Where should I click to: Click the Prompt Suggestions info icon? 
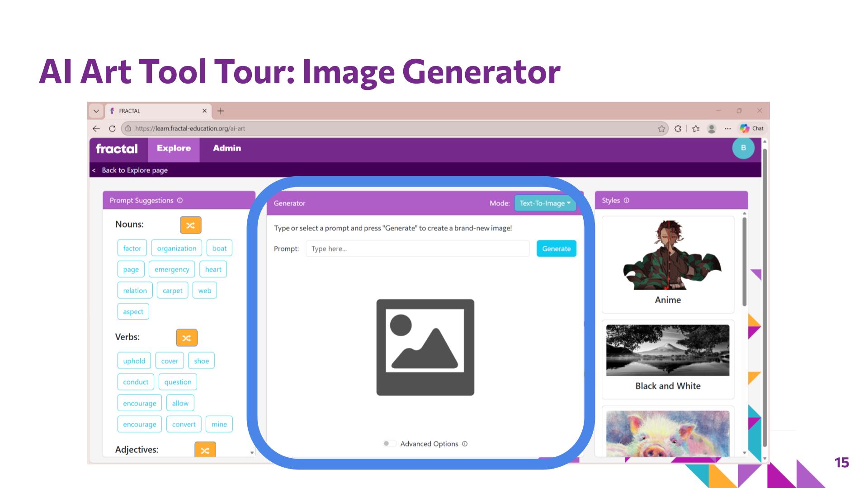click(x=180, y=200)
